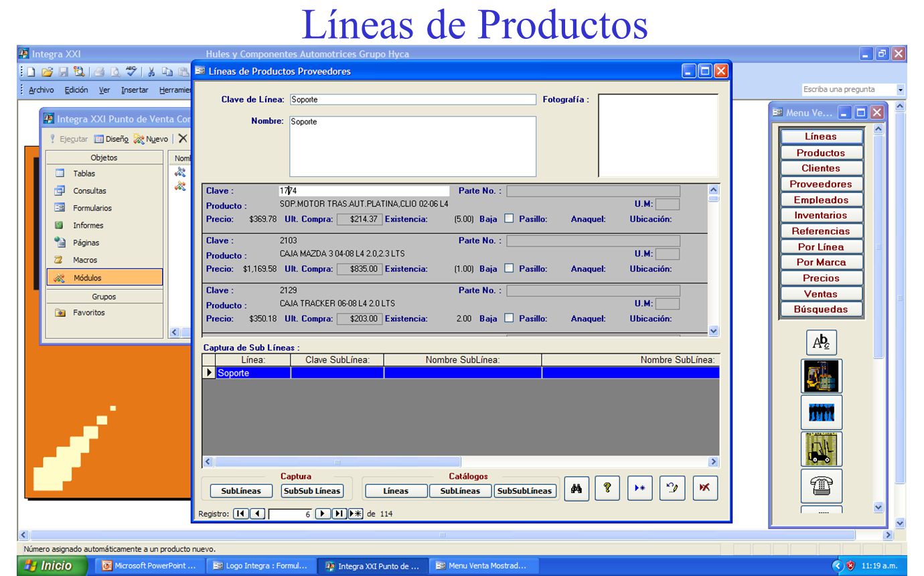Click the Ab spelling icon in Menu Venta

[821, 342]
